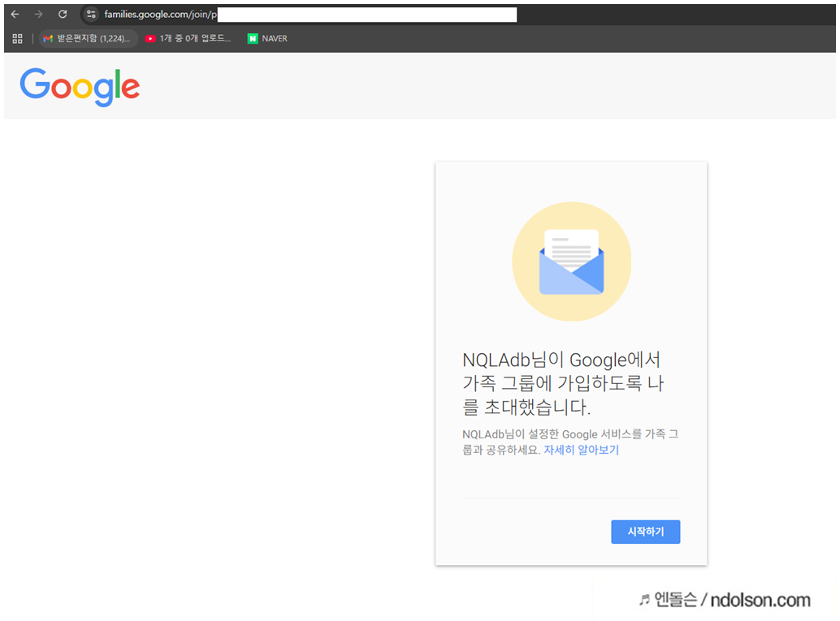Go forward with the browser forward arrow
Viewport: 840px width, 621px height.
click(x=38, y=15)
